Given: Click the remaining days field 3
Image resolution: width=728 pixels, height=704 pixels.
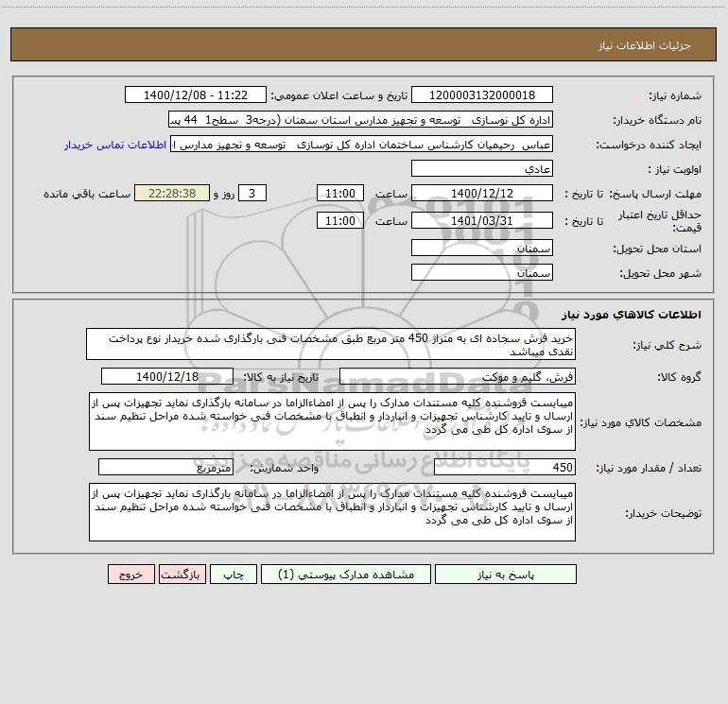Looking at the screenshot, I should [x=252, y=193].
